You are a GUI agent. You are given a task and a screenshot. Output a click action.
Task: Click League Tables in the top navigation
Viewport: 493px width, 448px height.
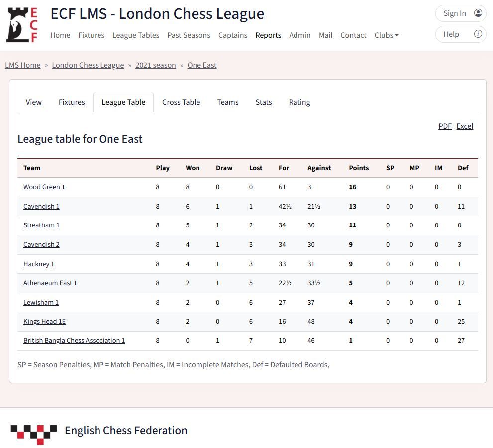click(136, 35)
